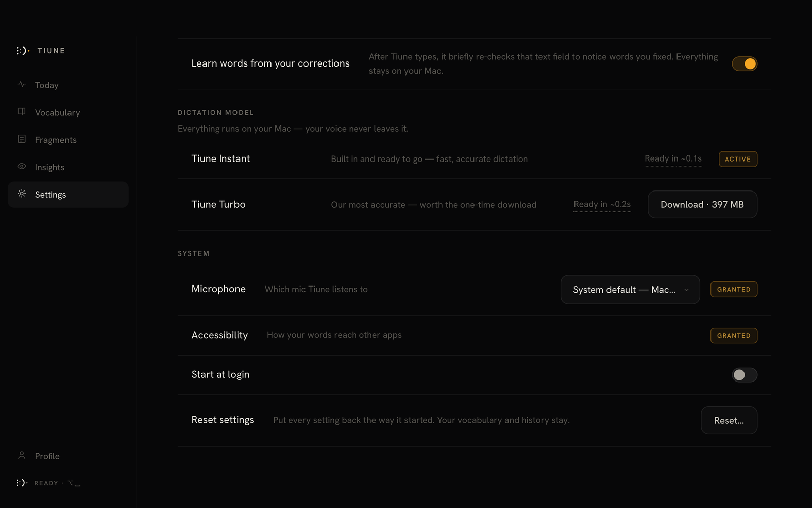Click the Fragments document icon
The image size is (812, 508).
coord(22,139)
